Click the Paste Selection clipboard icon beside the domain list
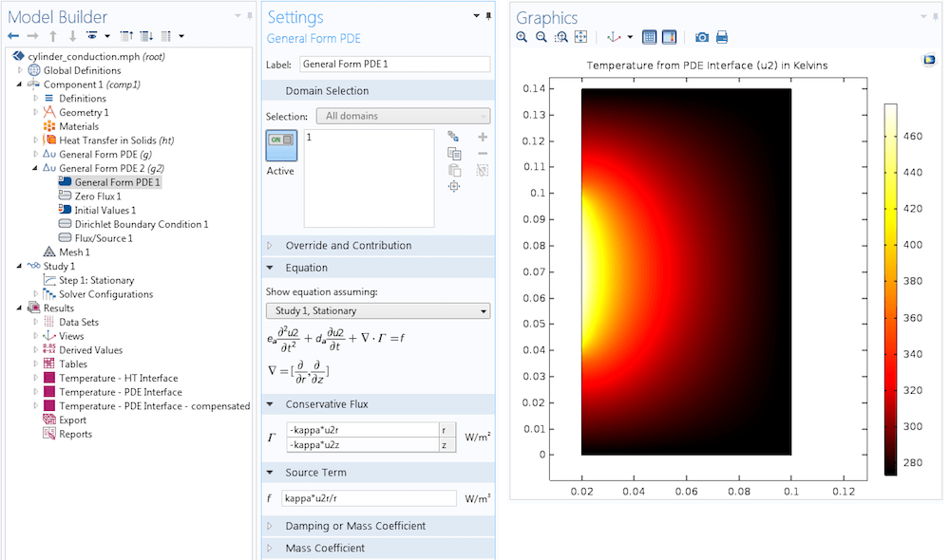This screenshot has height=560, width=950. click(454, 170)
